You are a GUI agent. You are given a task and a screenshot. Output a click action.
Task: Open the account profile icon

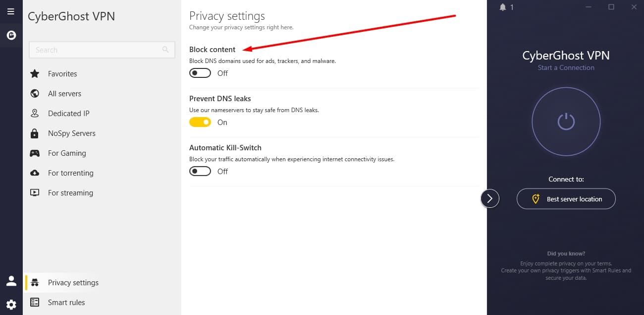(x=11, y=281)
